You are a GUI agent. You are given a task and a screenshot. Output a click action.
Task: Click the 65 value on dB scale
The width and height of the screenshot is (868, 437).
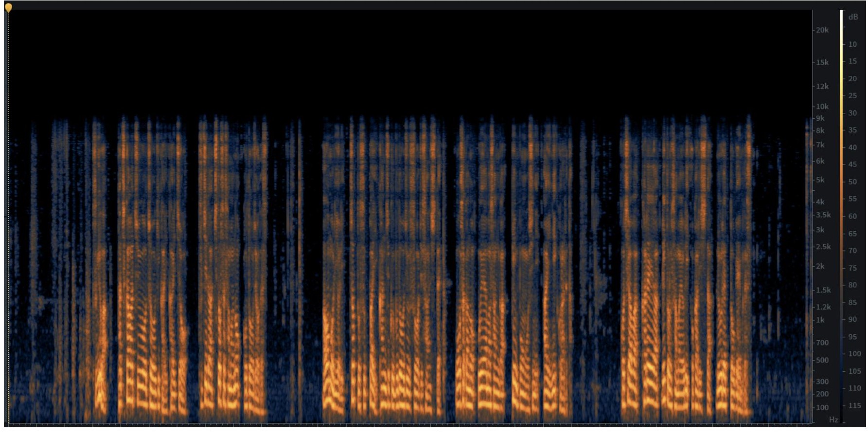point(853,234)
